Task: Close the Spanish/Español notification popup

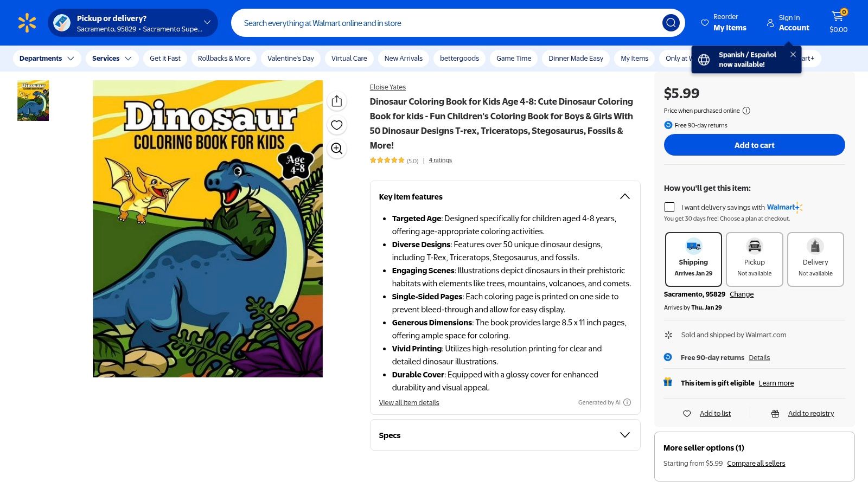Action: (793, 54)
